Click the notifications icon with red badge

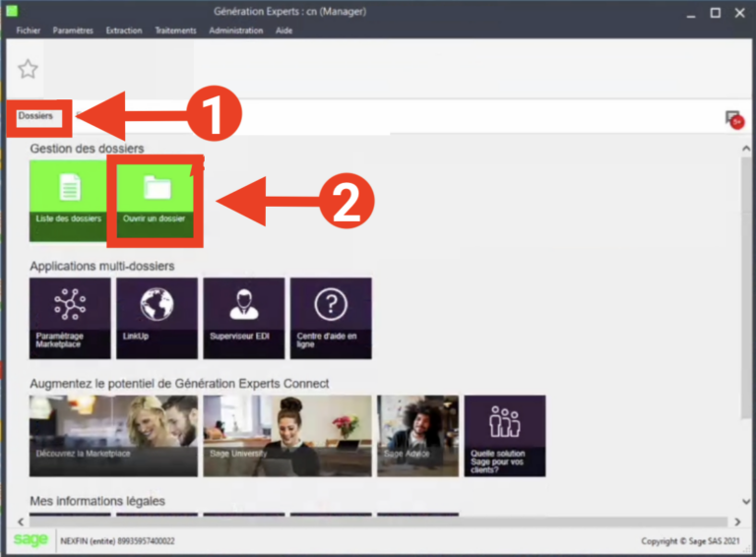click(x=734, y=119)
